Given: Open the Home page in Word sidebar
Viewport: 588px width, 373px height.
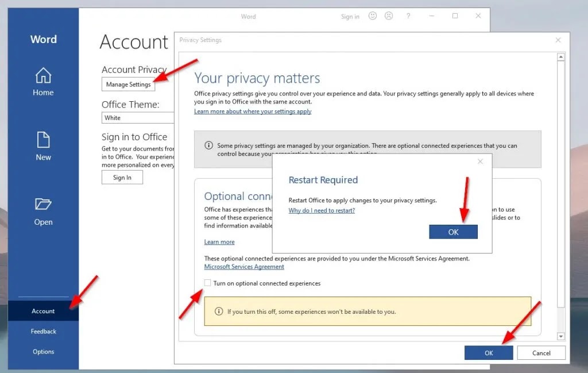Looking at the screenshot, I should click(43, 82).
